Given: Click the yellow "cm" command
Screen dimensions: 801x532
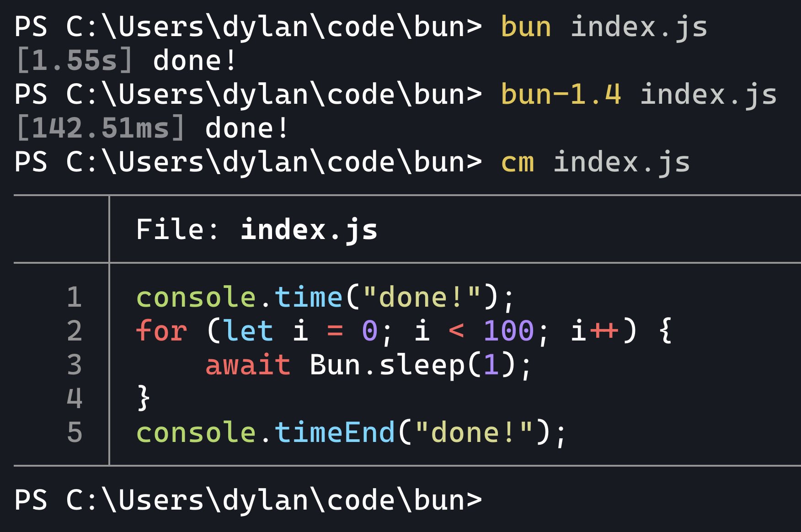Looking at the screenshot, I should point(518,162).
